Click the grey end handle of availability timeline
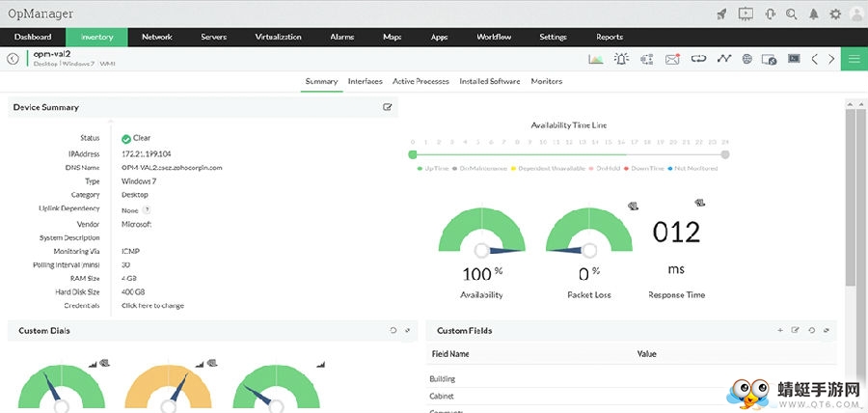The height and width of the screenshot is (413, 868). click(725, 154)
